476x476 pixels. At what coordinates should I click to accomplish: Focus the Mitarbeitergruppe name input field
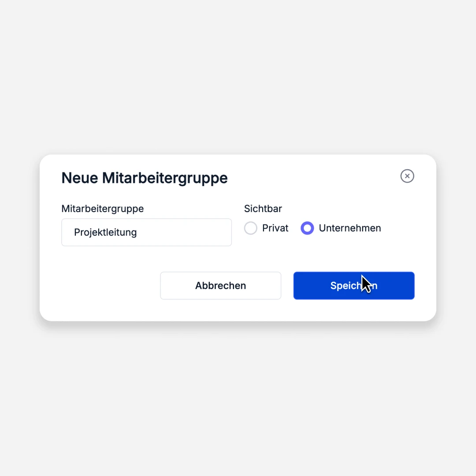click(x=147, y=232)
